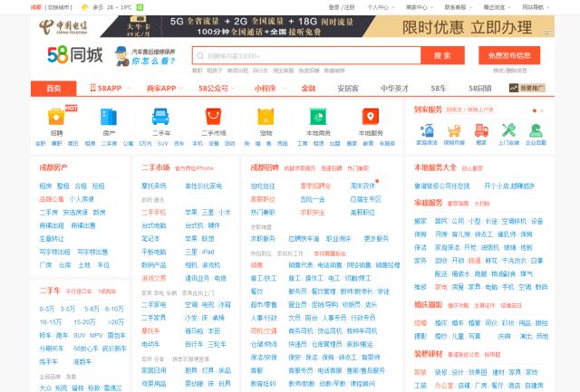Click the nanny baby stroller icon

[454, 130]
